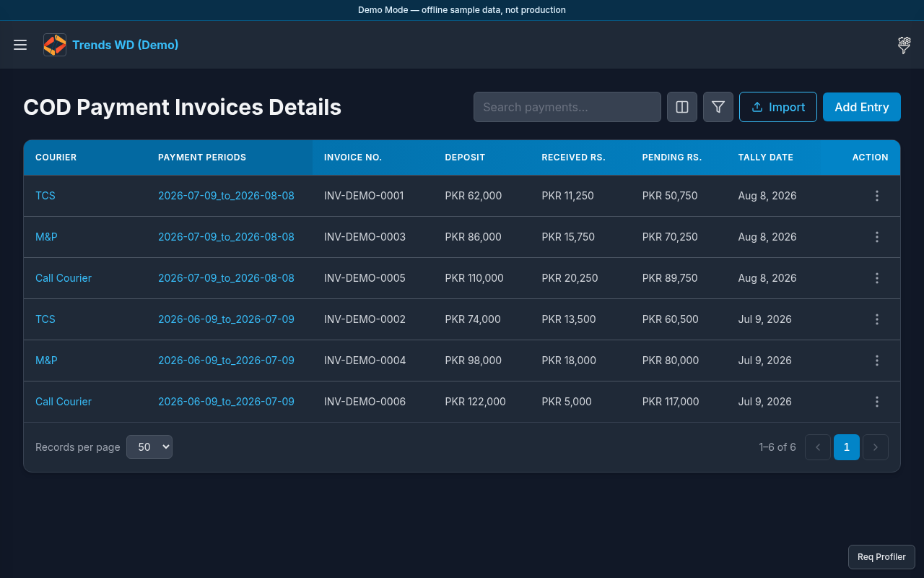The image size is (924, 578).
Task: Click the Import button
Action: coord(778,107)
